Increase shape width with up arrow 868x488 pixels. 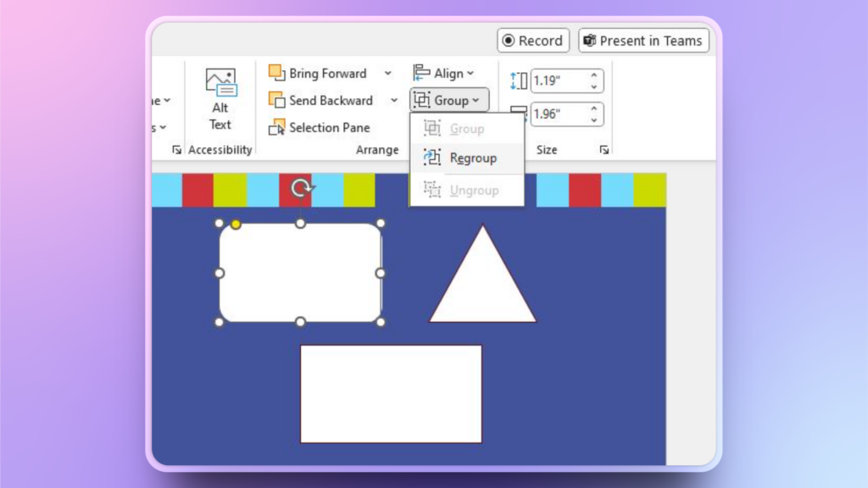coord(594,108)
